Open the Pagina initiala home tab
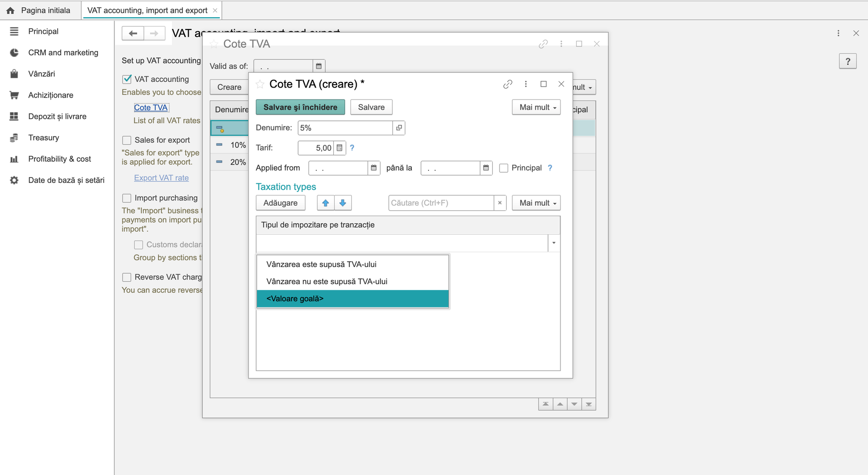Screen dimensions: 868x475 coord(38,10)
